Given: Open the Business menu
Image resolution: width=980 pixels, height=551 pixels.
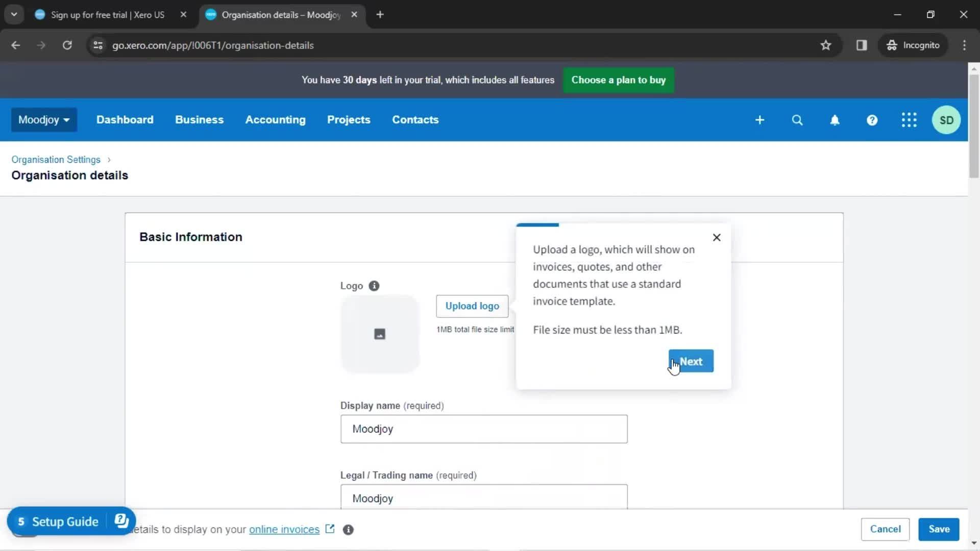Looking at the screenshot, I should (x=200, y=120).
